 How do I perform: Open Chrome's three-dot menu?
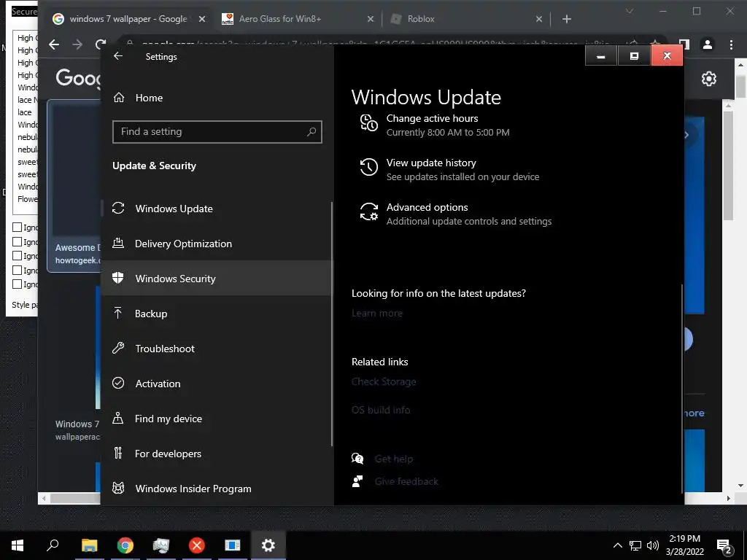coord(731,44)
